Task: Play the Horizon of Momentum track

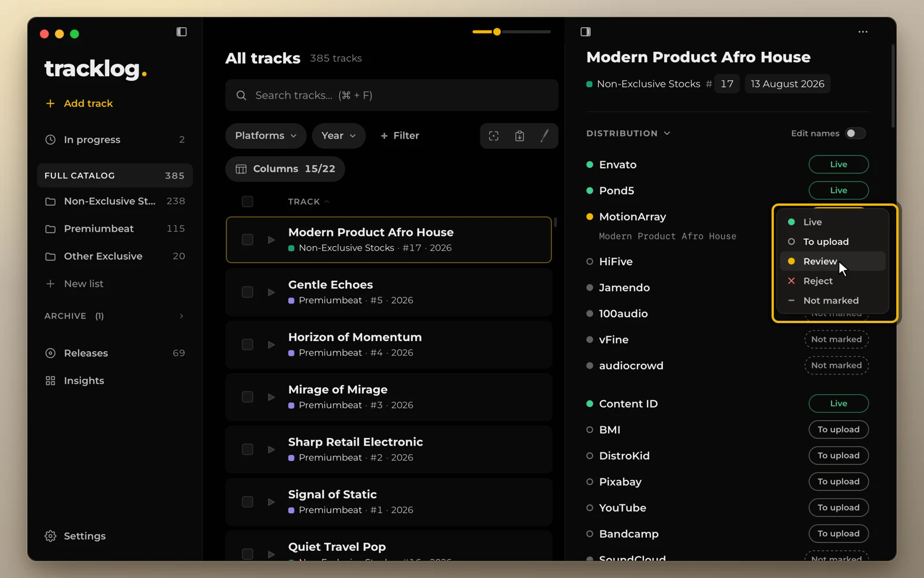Action: (x=271, y=345)
